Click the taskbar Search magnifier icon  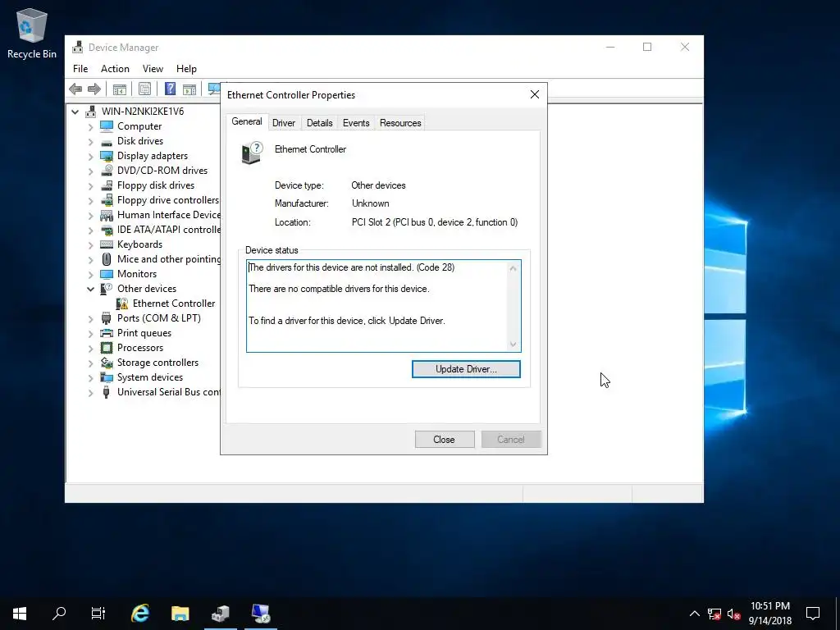point(59,614)
